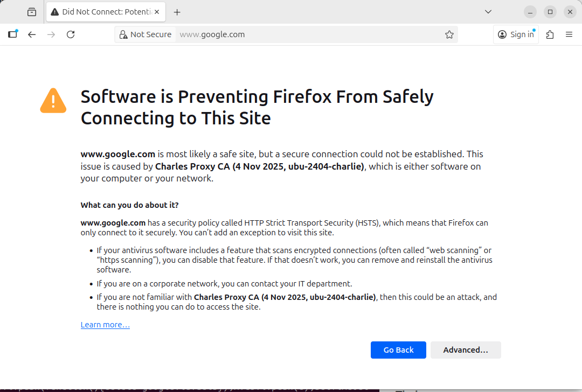Click the Sign in account button

(x=516, y=34)
